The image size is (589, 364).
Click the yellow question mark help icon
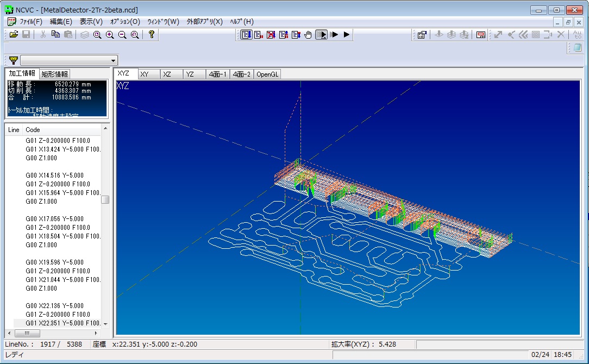point(152,35)
